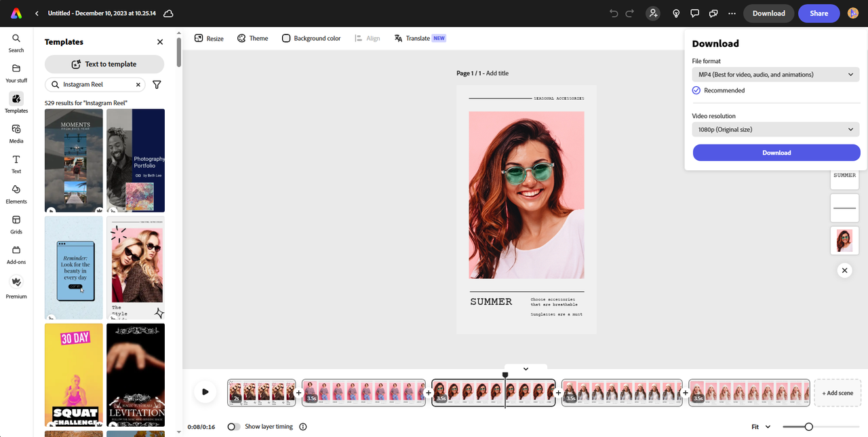The width and height of the screenshot is (868, 437).
Task: Open the File format dropdown
Action: coord(776,75)
